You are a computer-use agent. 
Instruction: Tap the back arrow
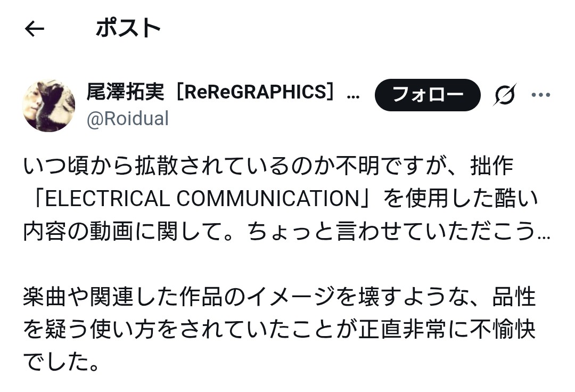pyautogui.click(x=35, y=29)
